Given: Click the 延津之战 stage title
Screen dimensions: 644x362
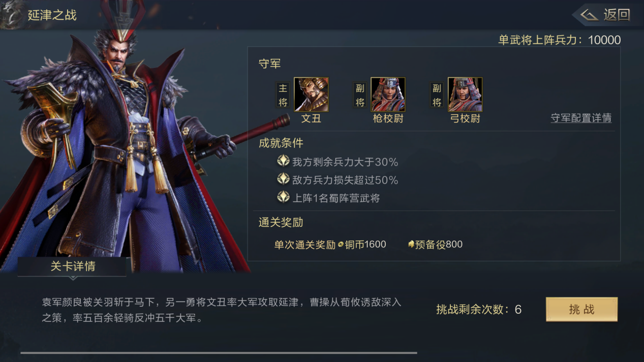Looking at the screenshot, I should 52,15.
